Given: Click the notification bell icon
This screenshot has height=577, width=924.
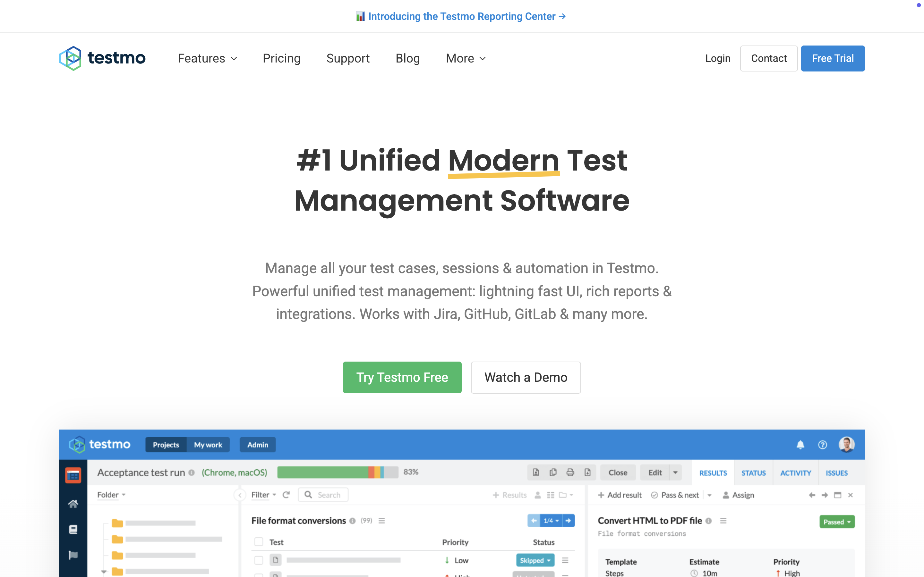Looking at the screenshot, I should (x=800, y=445).
